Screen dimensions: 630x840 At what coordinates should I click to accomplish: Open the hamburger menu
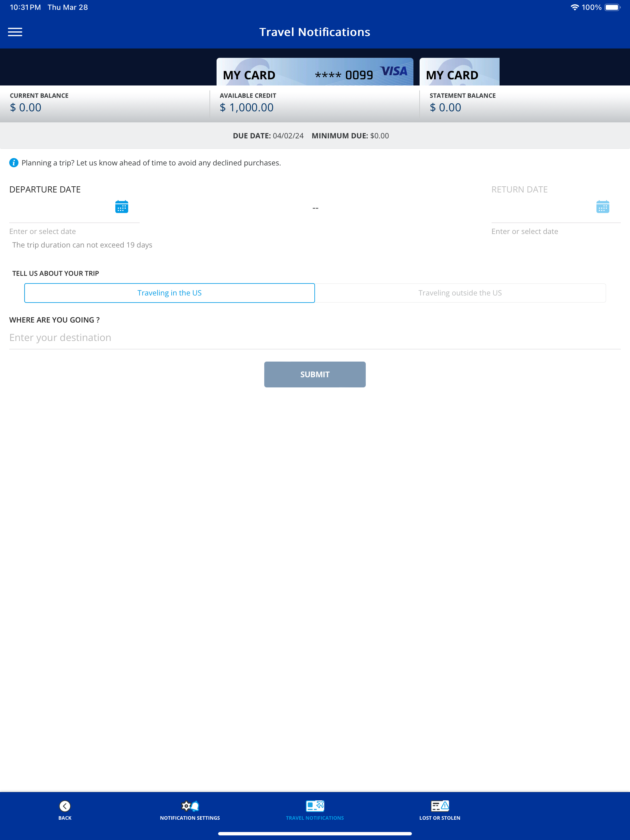click(15, 32)
